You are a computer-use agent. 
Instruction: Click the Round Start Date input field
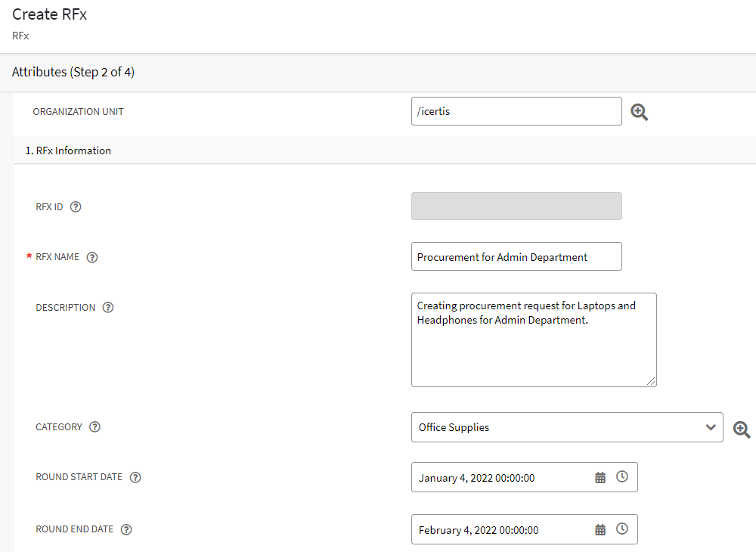click(x=499, y=478)
